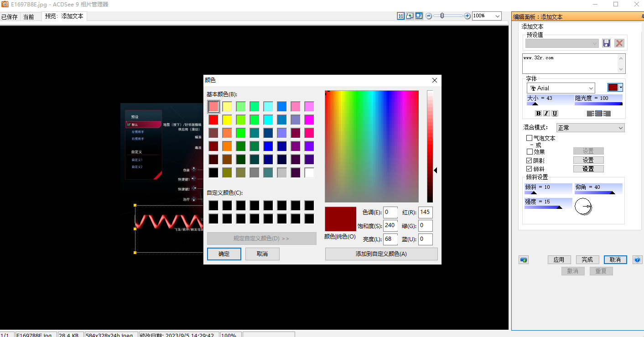The width and height of the screenshot is (644, 337).
Task: Enable the 气泡文本 checkbox
Action: click(530, 138)
